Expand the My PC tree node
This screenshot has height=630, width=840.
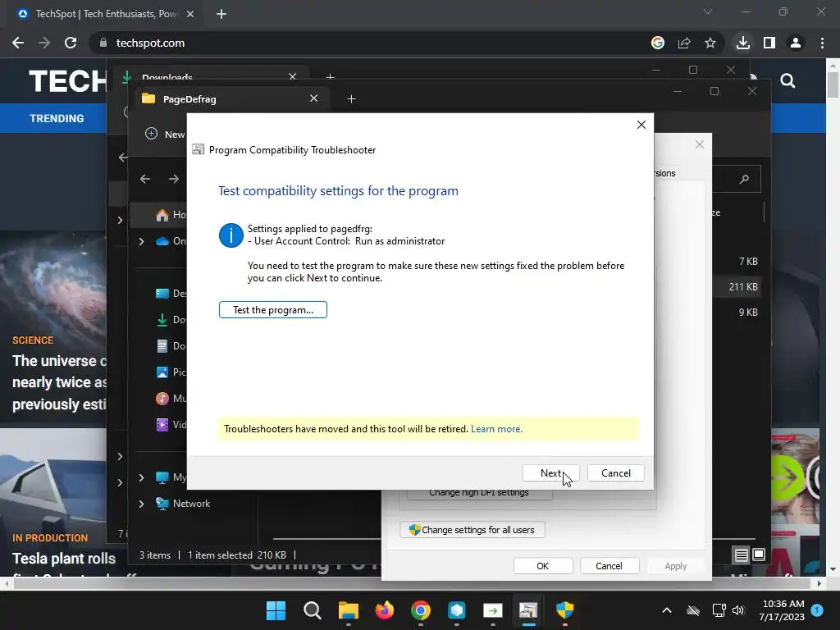141,477
